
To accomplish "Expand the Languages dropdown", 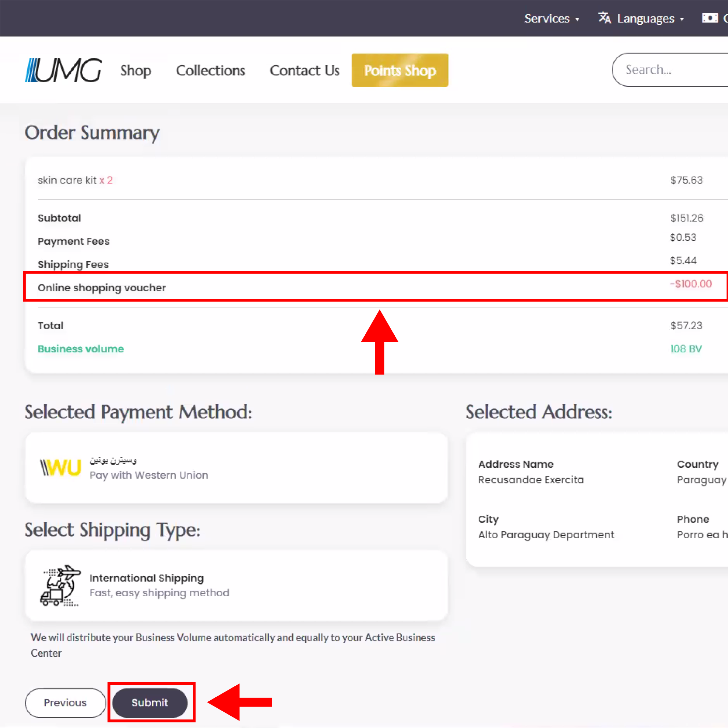I will [x=645, y=18].
